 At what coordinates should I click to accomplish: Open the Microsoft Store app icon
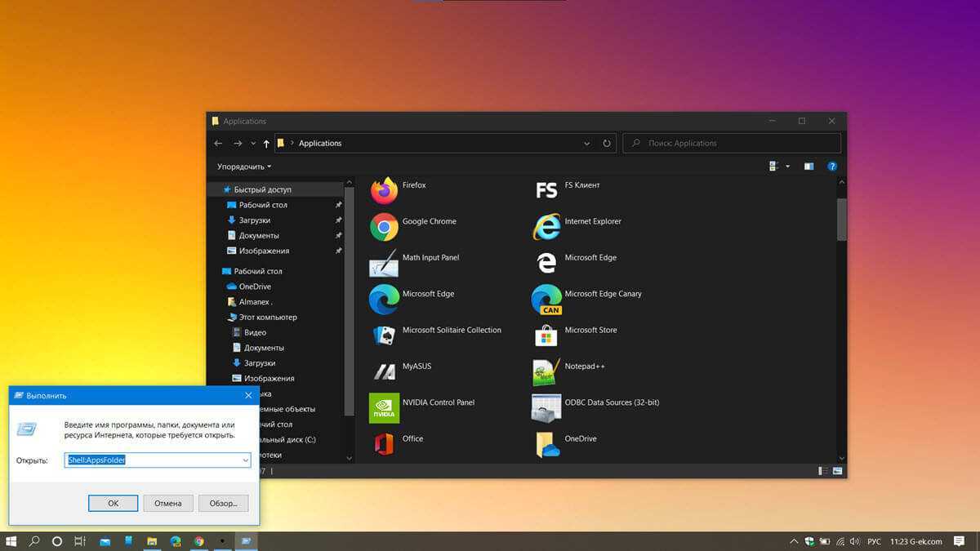click(546, 335)
